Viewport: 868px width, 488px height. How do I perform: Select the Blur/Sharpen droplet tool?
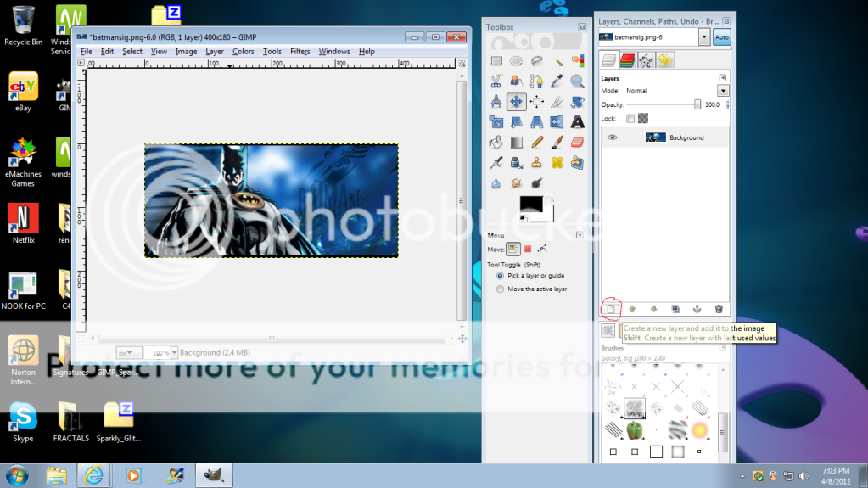496,183
